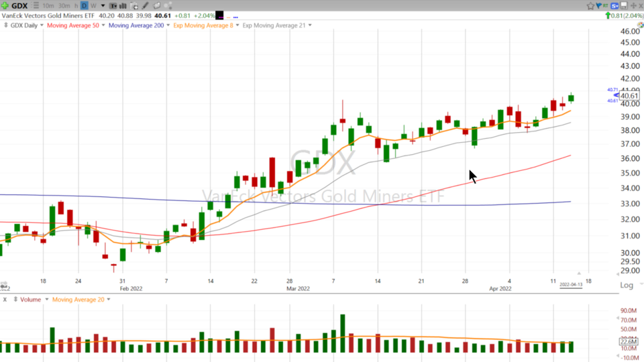Open the blue S symbol-link dropdown
644x362 pixels.
pyautogui.click(x=615, y=6)
